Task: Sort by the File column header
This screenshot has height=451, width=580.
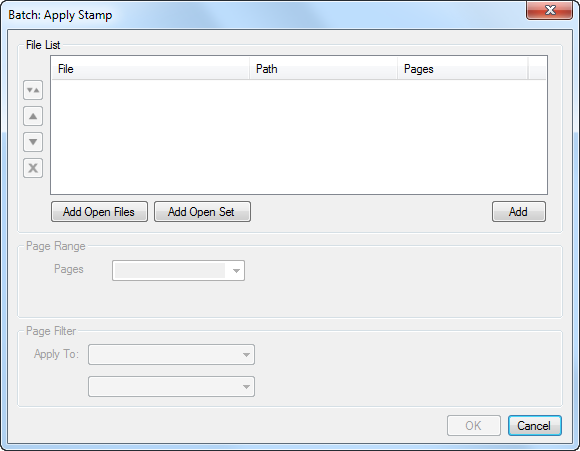Action: [151, 69]
